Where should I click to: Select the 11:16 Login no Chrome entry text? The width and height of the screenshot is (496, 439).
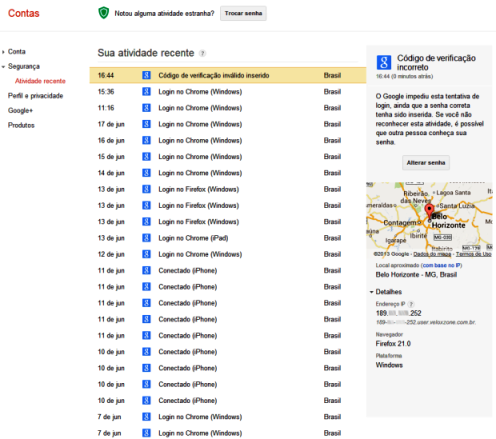coord(200,108)
